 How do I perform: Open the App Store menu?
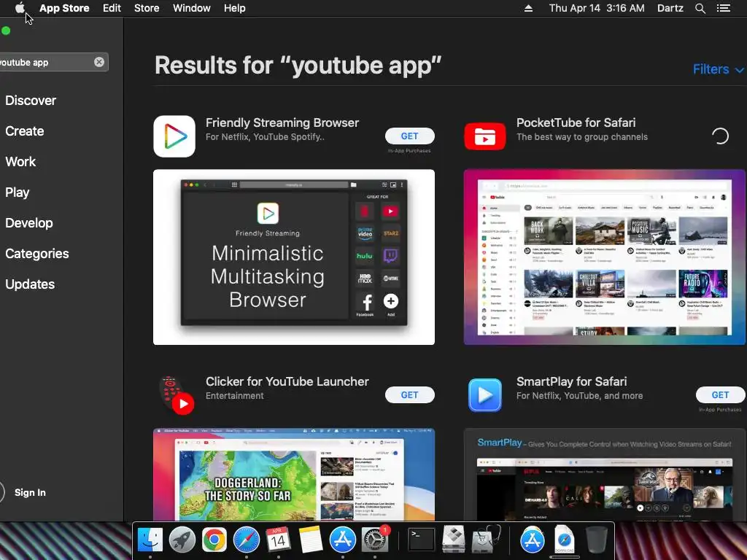pos(64,8)
